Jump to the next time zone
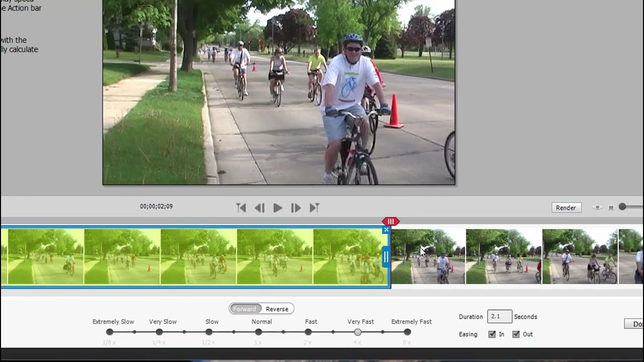 [x=314, y=208]
